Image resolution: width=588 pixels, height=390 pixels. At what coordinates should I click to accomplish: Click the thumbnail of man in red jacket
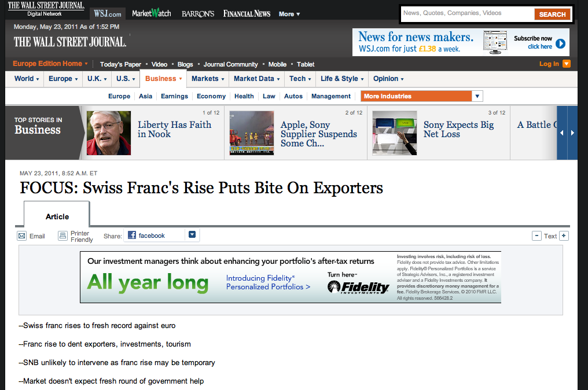click(109, 133)
